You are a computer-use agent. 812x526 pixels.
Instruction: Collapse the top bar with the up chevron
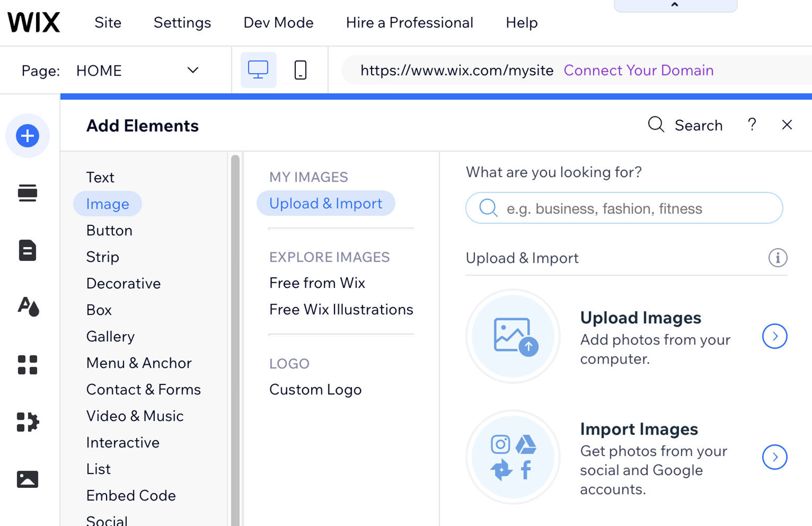(675, 5)
